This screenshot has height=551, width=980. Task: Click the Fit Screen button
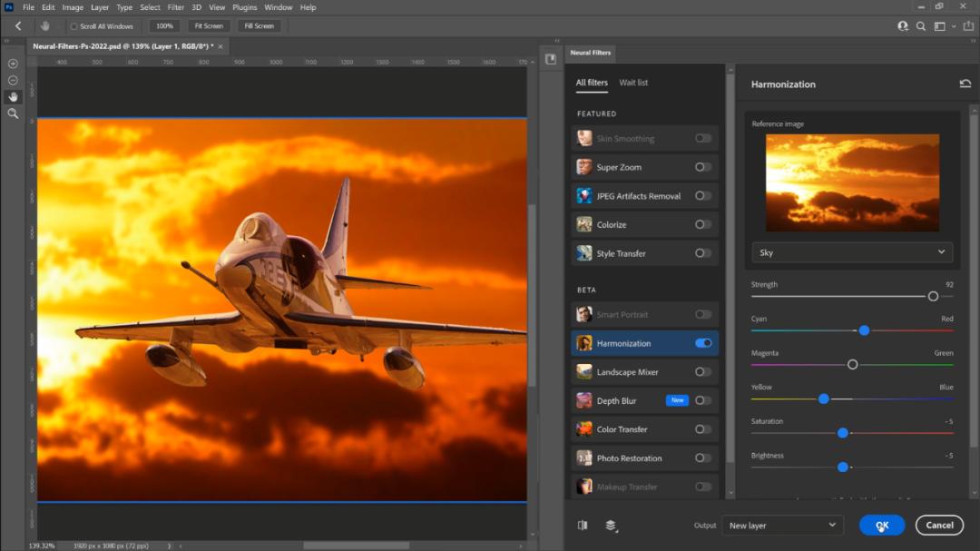point(209,26)
